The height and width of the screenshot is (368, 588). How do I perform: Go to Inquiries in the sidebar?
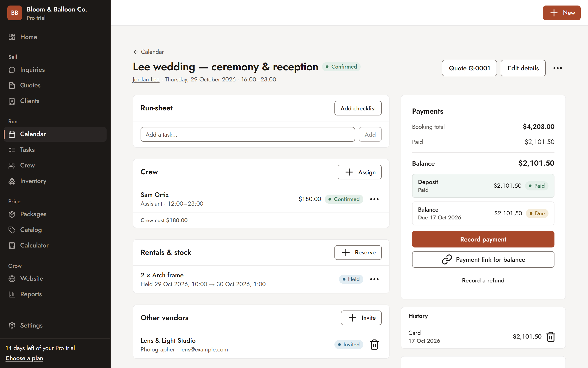(x=55, y=70)
